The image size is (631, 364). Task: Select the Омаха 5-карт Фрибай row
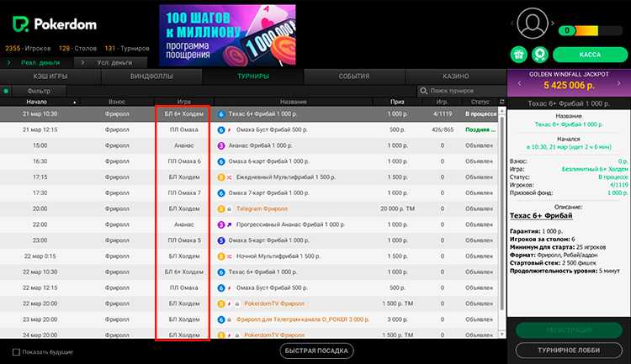(x=249, y=240)
